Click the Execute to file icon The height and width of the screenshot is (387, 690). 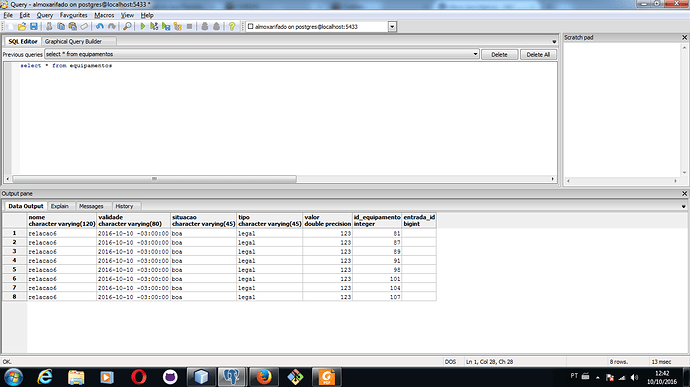tap(166, 26)
